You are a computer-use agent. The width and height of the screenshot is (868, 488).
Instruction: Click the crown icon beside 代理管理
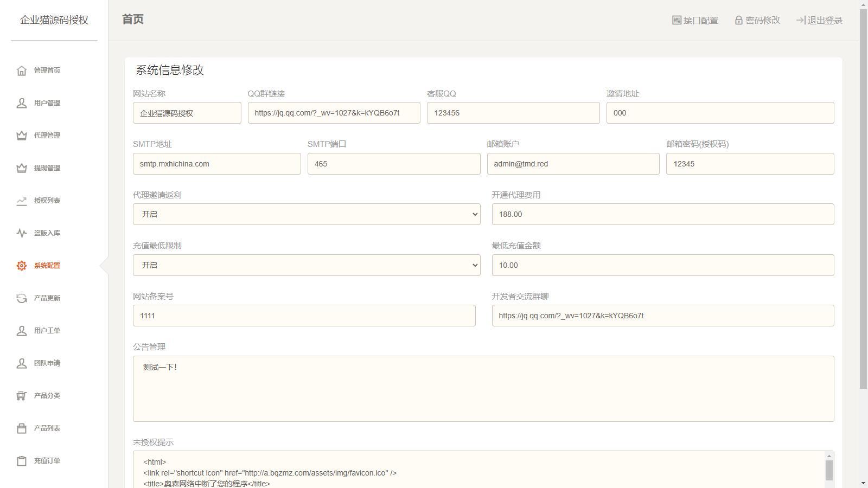tap(22, 136)
